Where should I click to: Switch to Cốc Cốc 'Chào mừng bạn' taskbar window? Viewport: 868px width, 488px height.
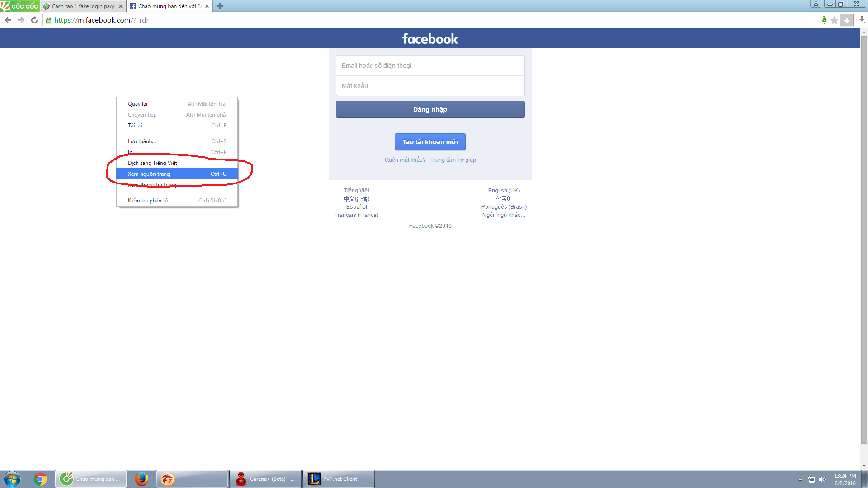click(x=91, y=479)
